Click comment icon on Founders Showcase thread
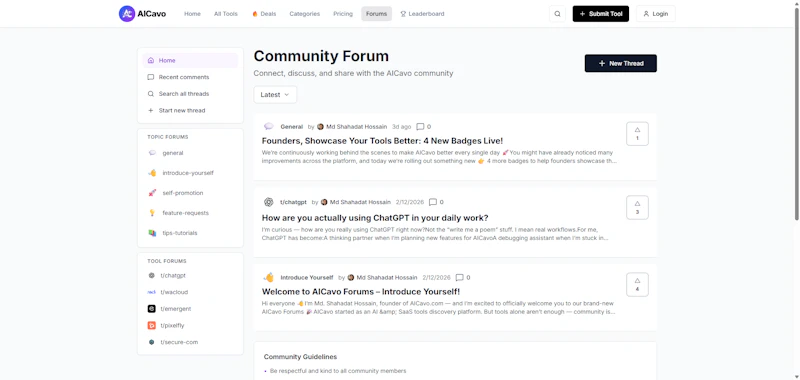800x380 pixels. point(420,126)
